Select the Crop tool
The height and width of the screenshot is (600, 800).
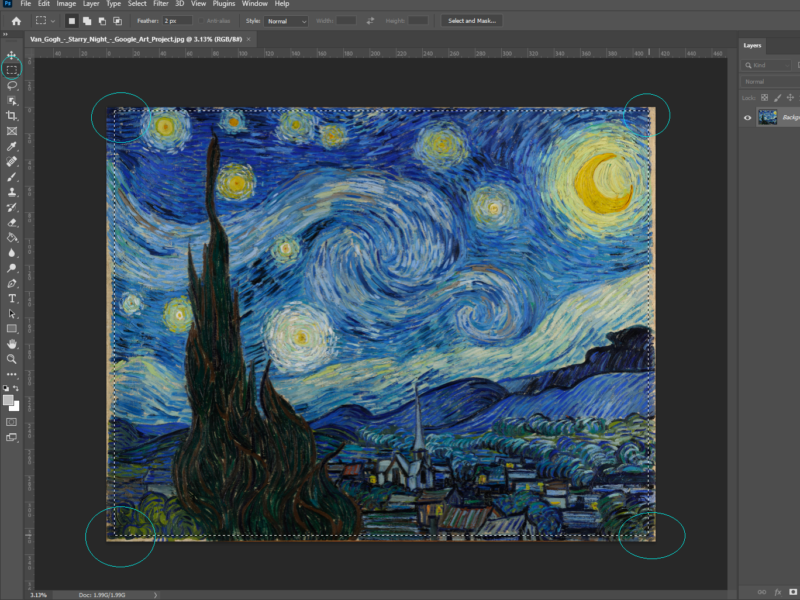click(x=12, y=116)
